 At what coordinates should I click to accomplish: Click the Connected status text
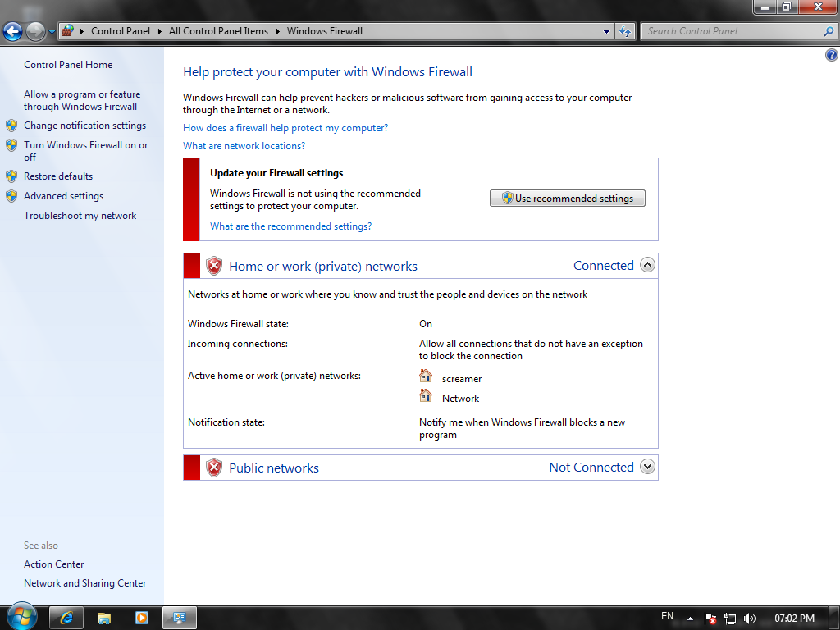point(603,266)
